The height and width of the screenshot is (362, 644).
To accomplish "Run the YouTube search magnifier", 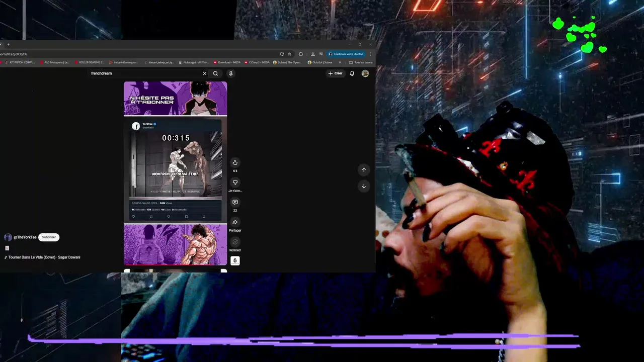I will click(x=215, y=73).
